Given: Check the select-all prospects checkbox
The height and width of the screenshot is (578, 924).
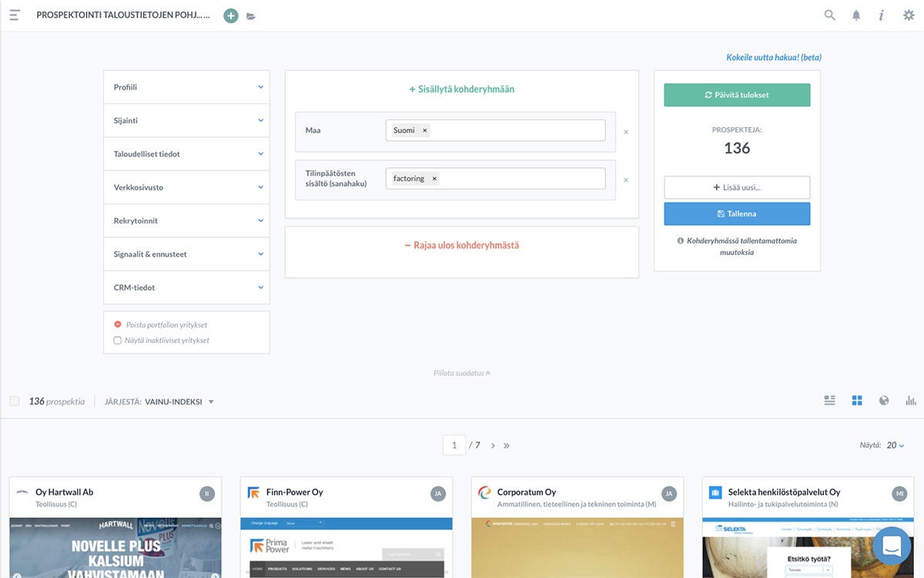Looking at the screenshot, I should (x=15, y=402).
